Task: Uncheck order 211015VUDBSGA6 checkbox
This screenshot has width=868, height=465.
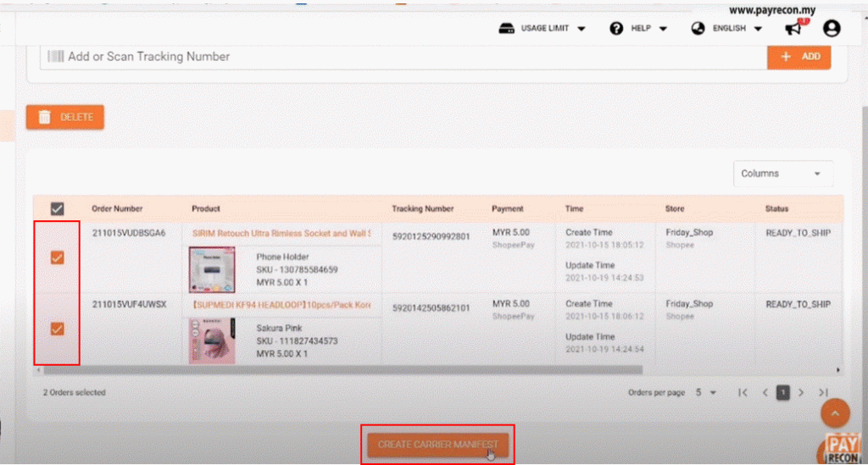Action: click(x=57, y=257)
